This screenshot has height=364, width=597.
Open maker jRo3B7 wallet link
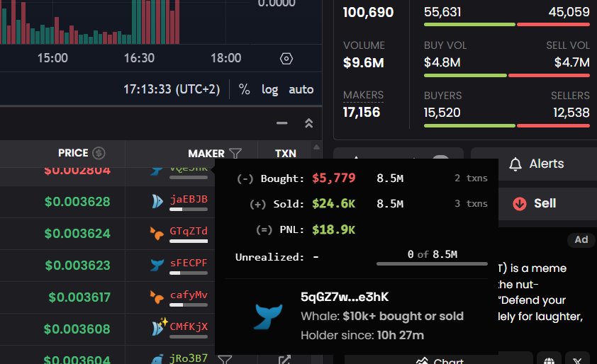tap(189, 358)
